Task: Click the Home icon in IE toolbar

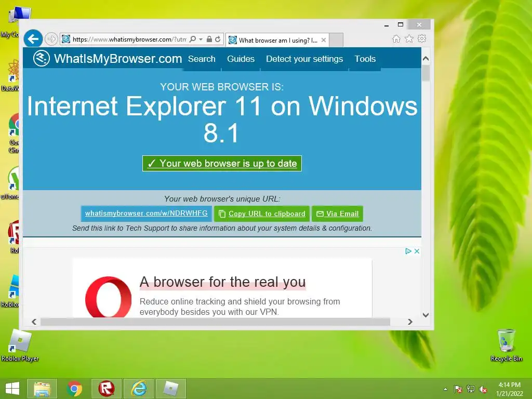Action: click(396, 38)
